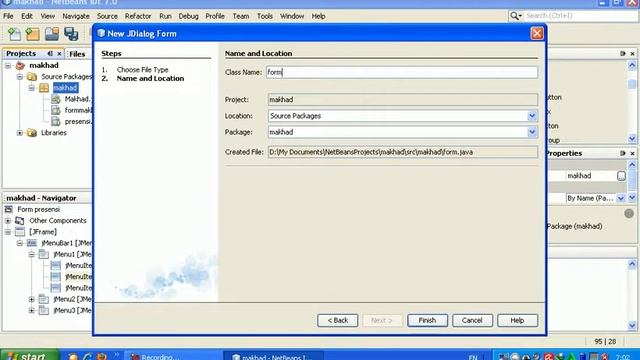Viewport: 640px width, 360px height.
Task: Expand the jMenu2 node
Action: pyautogui.click(x=31, y=299)
